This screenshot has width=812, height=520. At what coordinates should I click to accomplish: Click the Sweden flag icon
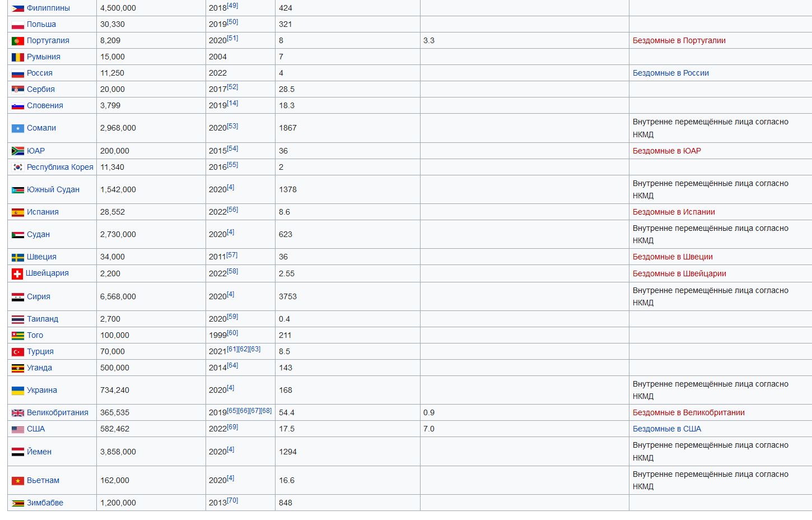(18, 257)
